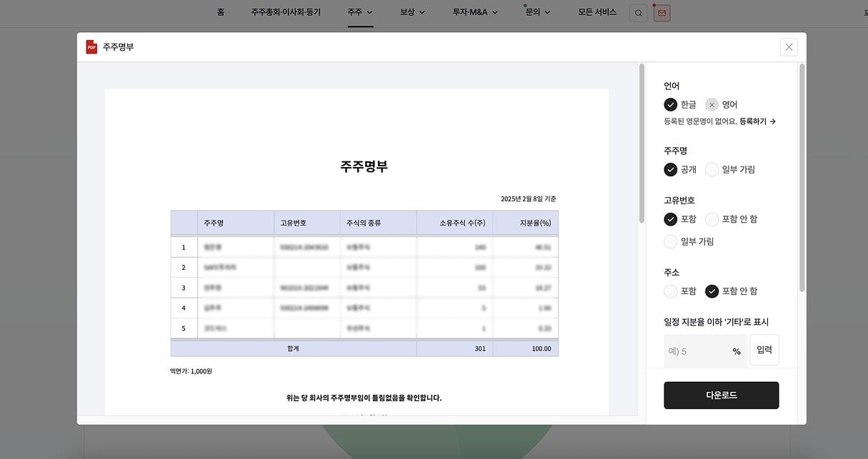
Task: Click the 합계 total row label
Action: [x=293, y=348]
